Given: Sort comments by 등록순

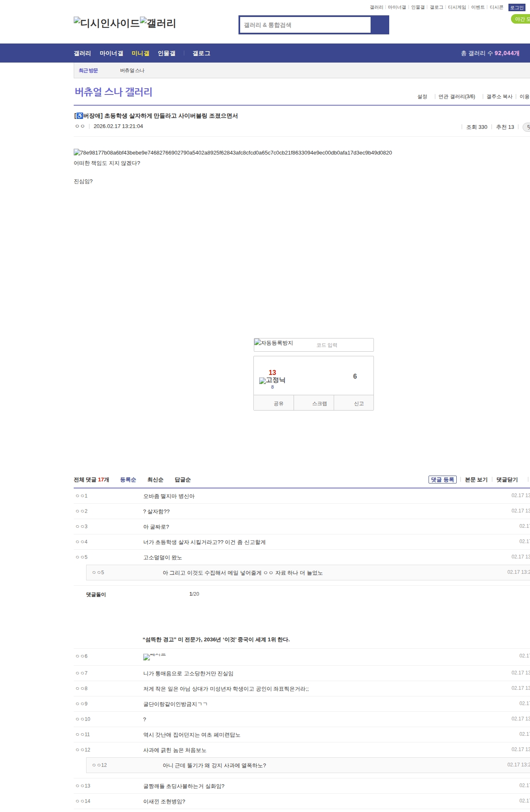Looking at the screenshot, I should point(128,480).
